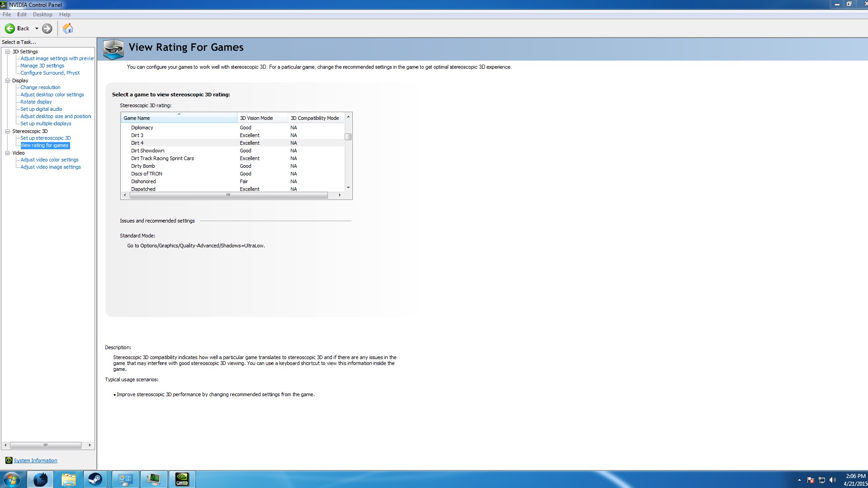Click the volume speaker tray icon

pos(832,480)
